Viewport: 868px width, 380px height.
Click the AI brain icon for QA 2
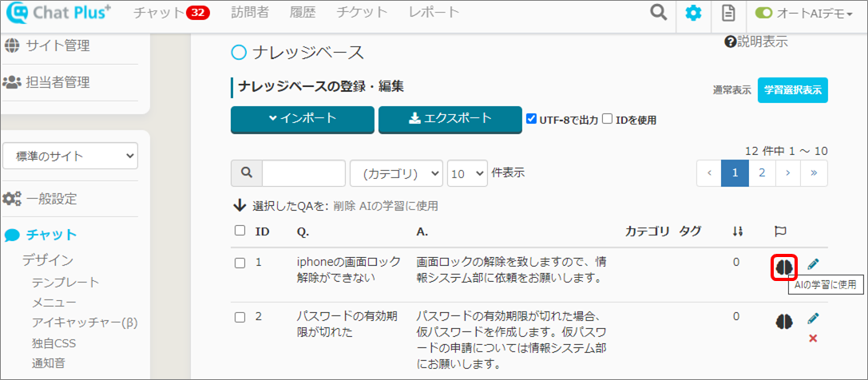pos(784,321)
